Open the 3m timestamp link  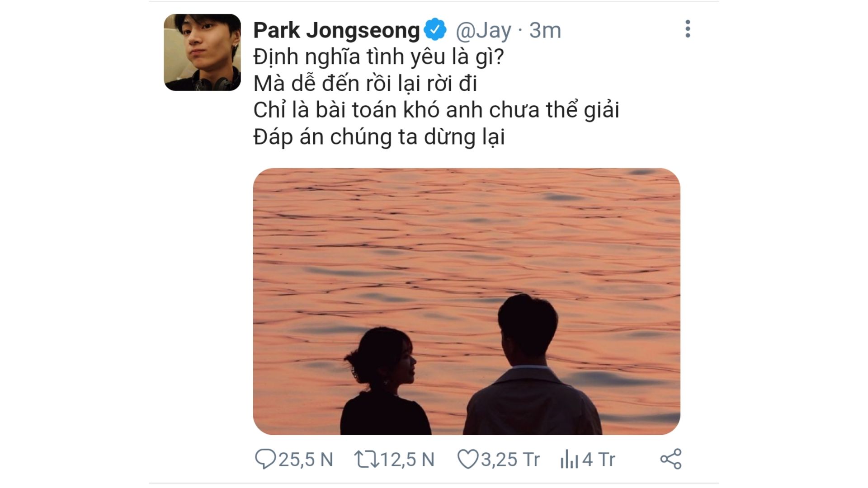(545, 30)
